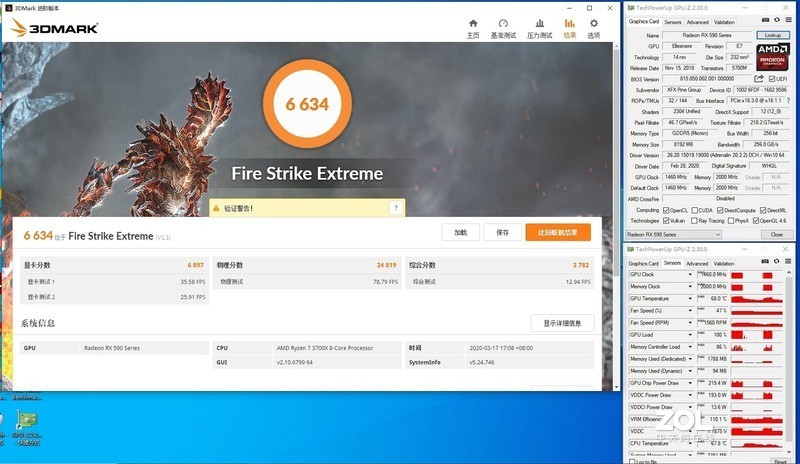Click the Close button in upper GPU-Z window
The height and width of the screenshot is (464, 800).
tap(777, 234)
